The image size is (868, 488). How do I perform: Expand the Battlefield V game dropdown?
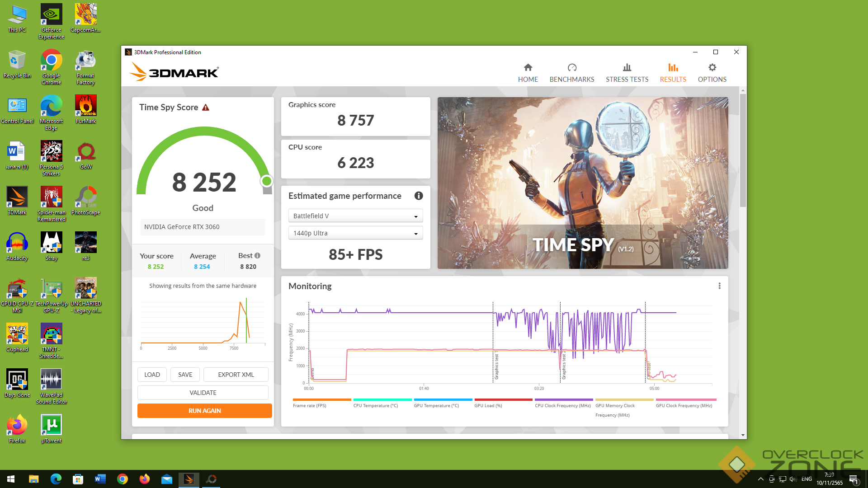pos(355,216)
